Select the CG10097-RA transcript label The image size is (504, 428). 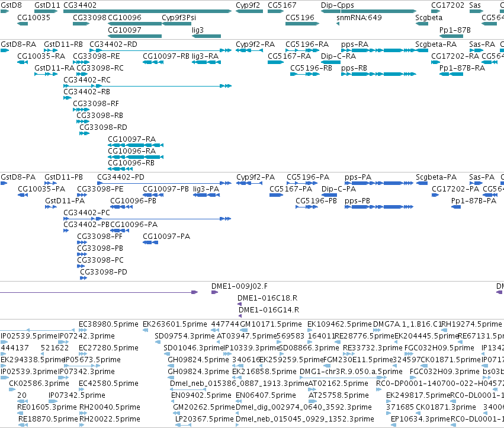[x=132, y=139]
